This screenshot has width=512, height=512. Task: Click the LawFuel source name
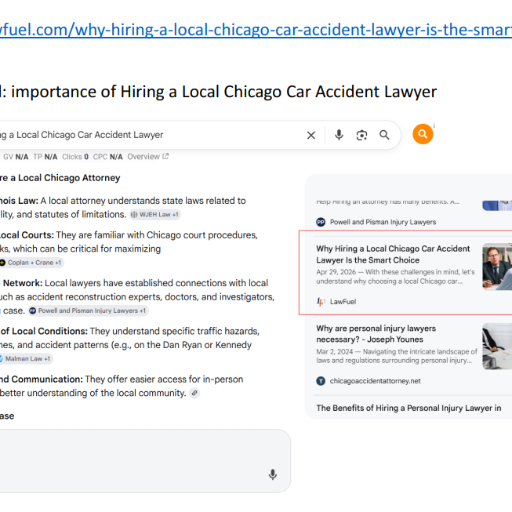click(343, 302)
